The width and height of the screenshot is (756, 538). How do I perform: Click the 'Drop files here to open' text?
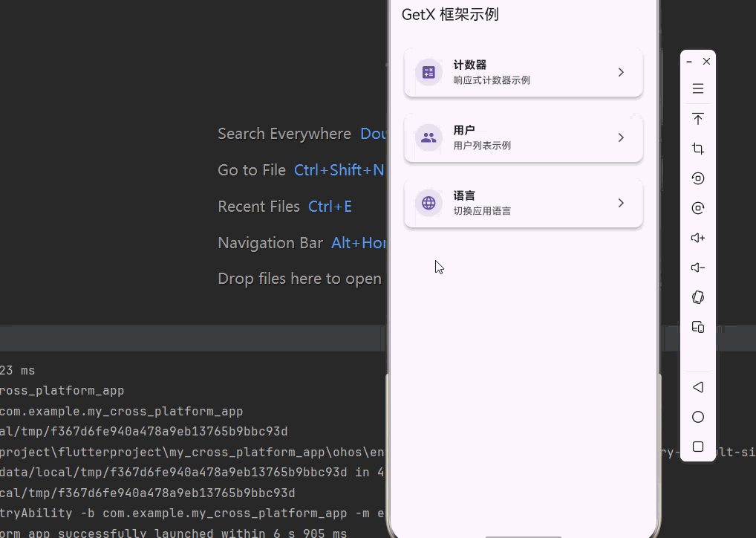299,279
